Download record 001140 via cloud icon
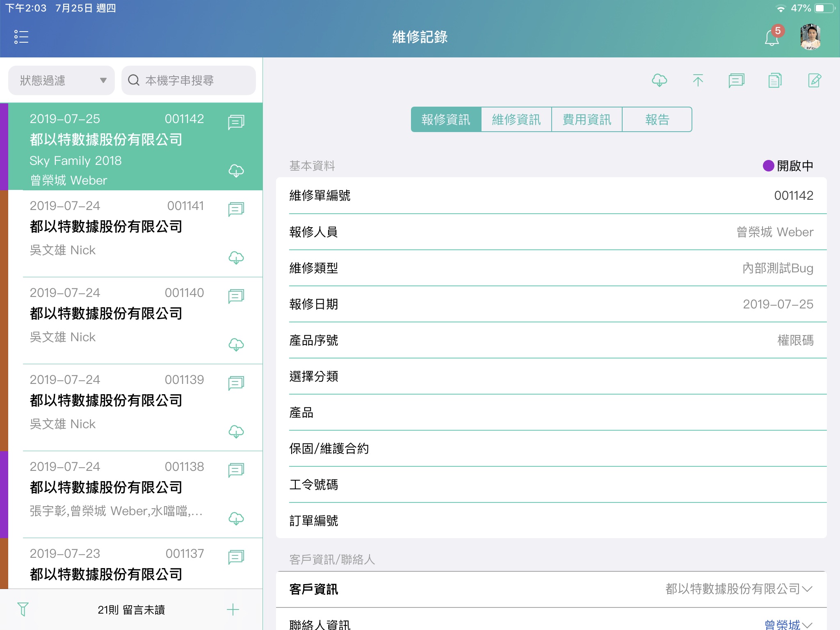 pyautogui.click(x=236, y=345)
